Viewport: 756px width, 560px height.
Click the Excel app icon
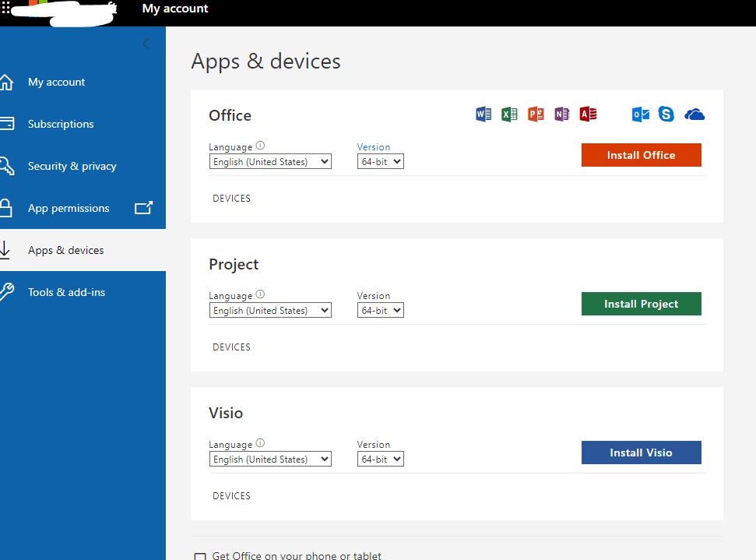pyautogui.click(x=509, y=114)
